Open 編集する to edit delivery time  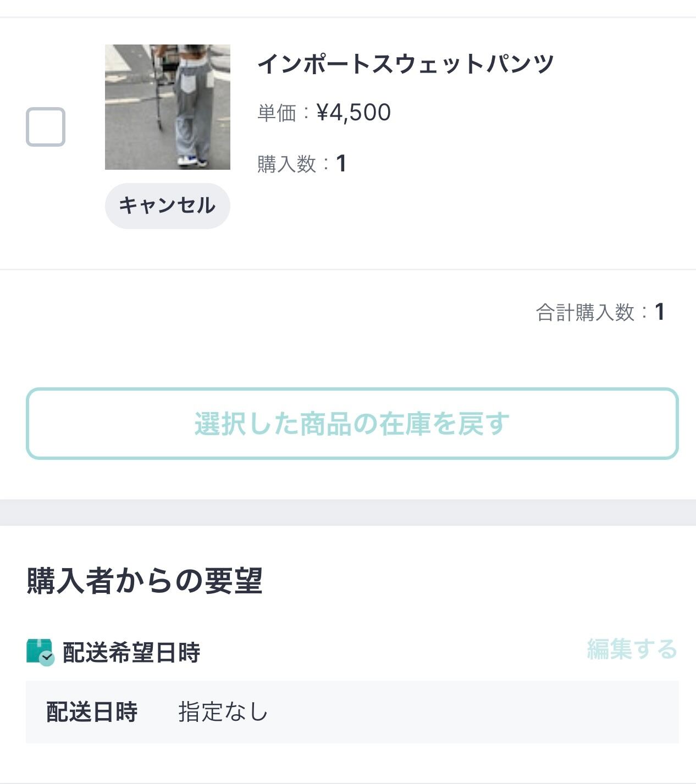pos(632,649)
